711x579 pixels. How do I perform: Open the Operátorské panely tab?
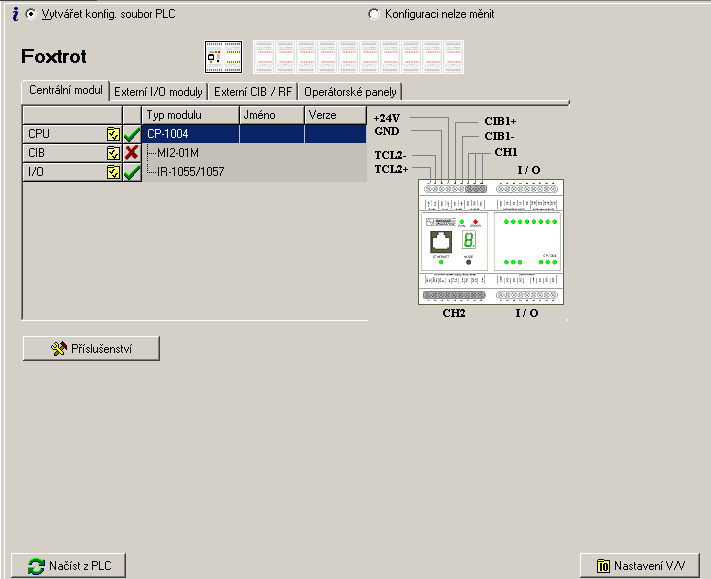click(x=350, y=92)
